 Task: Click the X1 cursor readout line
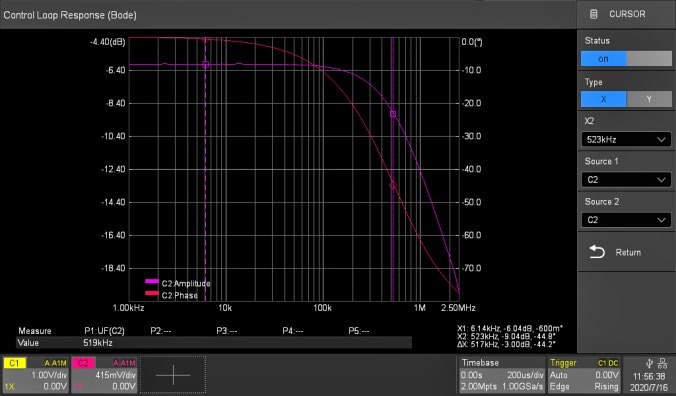510,328
